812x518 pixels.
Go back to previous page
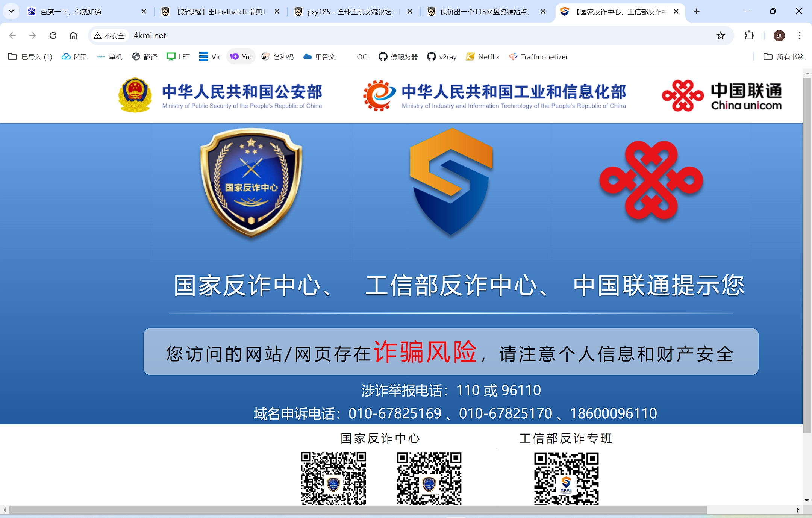pos(12,35)
